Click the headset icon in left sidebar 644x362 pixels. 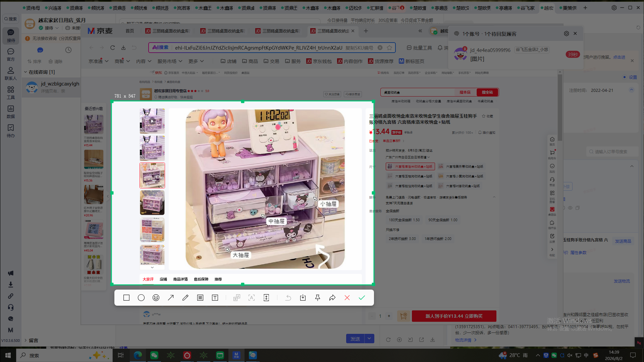coord(11,307)
